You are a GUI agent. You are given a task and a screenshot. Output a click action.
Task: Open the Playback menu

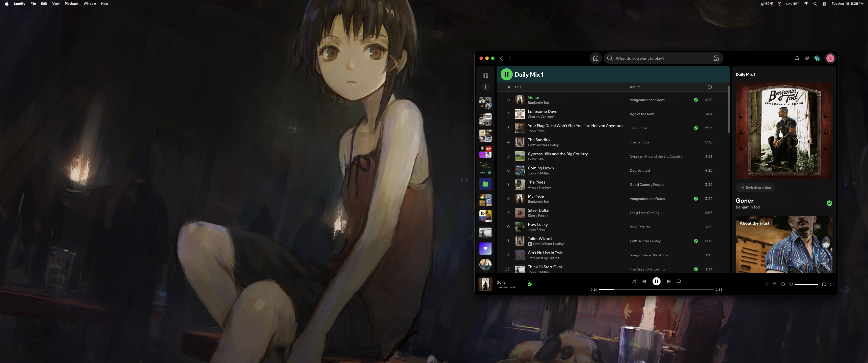pyautogui.click(x=71, y=4)
